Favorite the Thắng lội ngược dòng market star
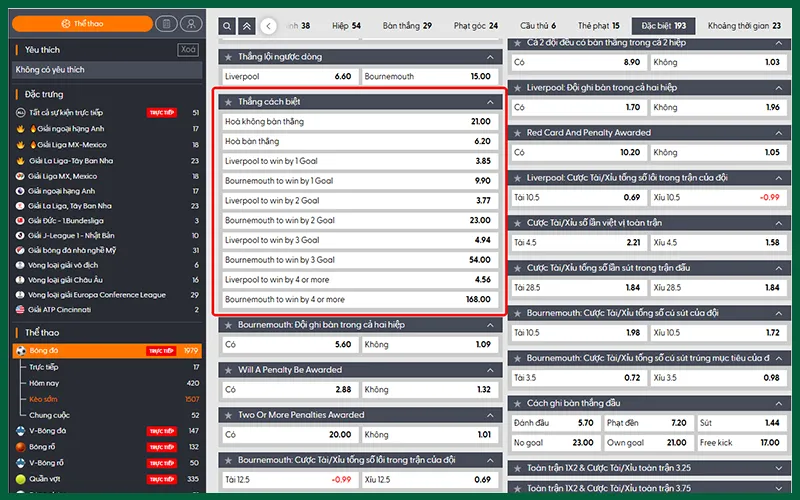 [x=229, y=57]
